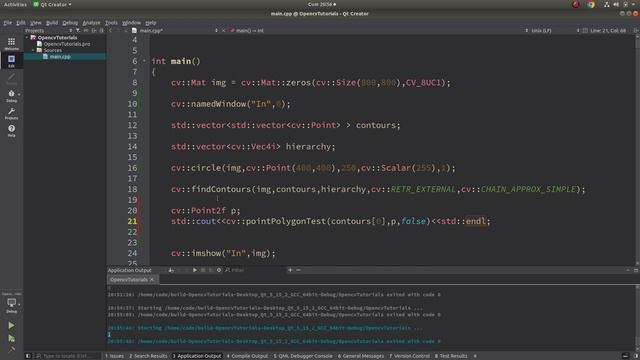Image resolution: width=640 pixels, height=360 pixels.
Task: Select the OpencvTutorials output tab
Action: coord(129,280)
